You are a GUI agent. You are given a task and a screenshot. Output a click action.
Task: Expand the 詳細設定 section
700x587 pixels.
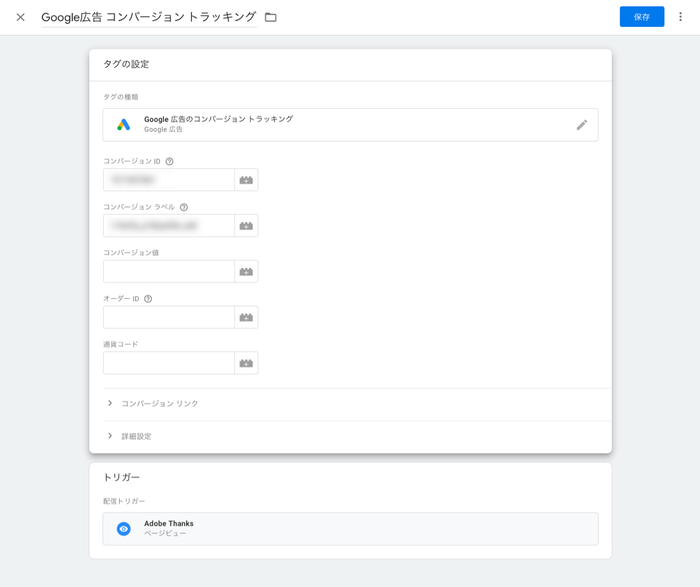(x=136, y=437)
